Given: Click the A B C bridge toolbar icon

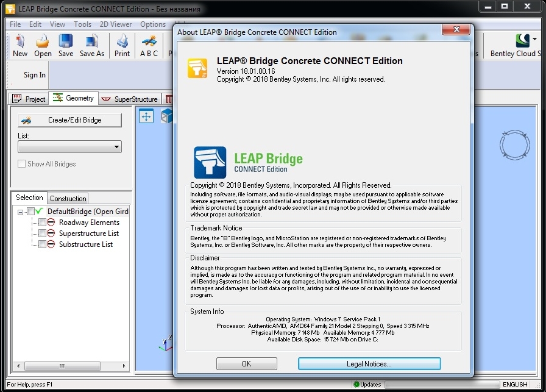Looking at the screenshot, I should coord(149,41).
